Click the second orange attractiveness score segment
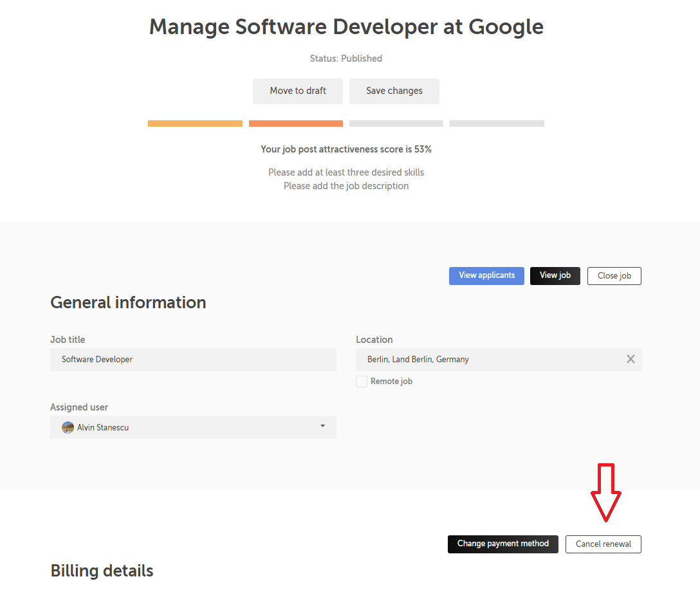The width and height of the screenshot is (700, 590). coord(296,124)
